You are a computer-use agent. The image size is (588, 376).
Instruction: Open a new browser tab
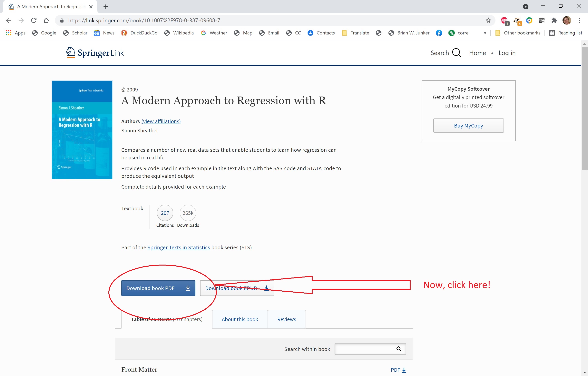(x=106, y=7)
